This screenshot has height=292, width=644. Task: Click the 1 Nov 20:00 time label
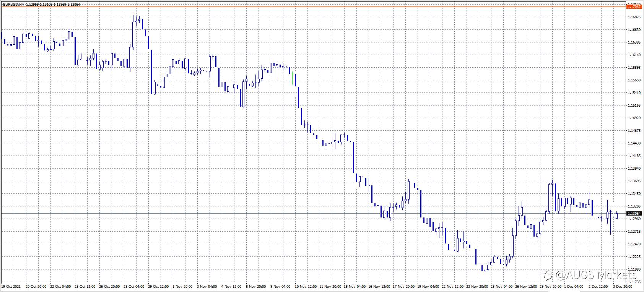[x=182, y=286]
